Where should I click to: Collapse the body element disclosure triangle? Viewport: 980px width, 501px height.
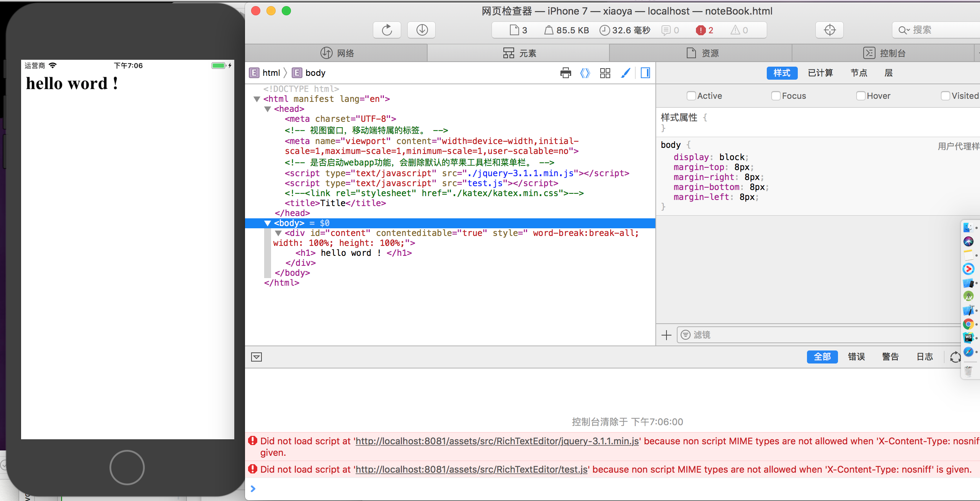pos(267,223)
